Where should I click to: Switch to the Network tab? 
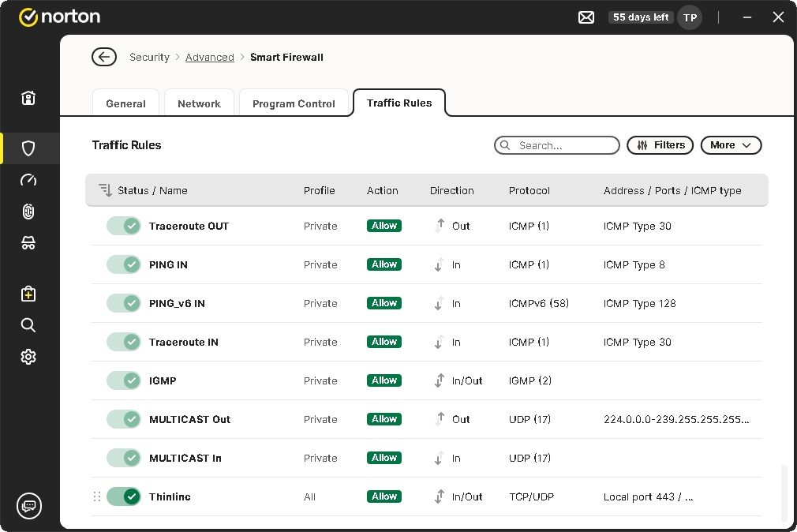coord(199,103)
